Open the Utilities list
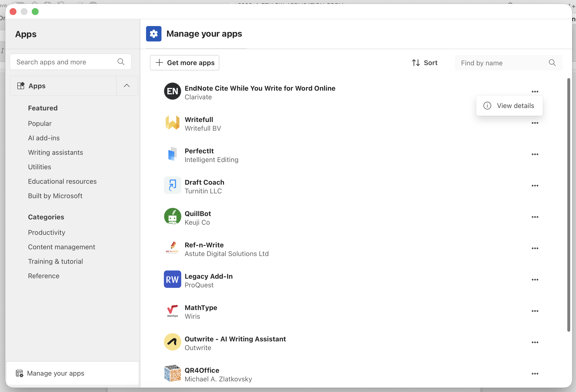Screen dimensions: 576x392 point(40,167)
